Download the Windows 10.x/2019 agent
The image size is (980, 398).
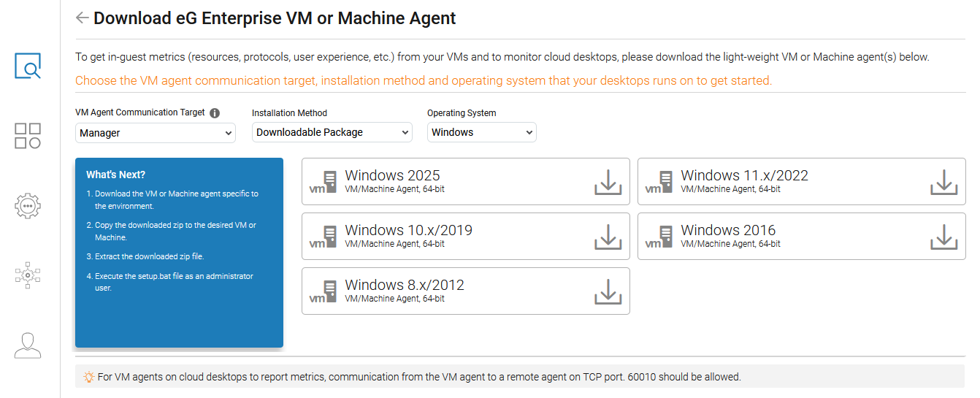pos(608,237)
